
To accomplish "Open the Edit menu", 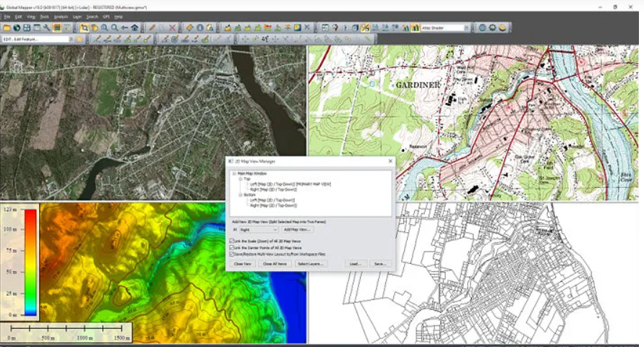I will 19,17.
